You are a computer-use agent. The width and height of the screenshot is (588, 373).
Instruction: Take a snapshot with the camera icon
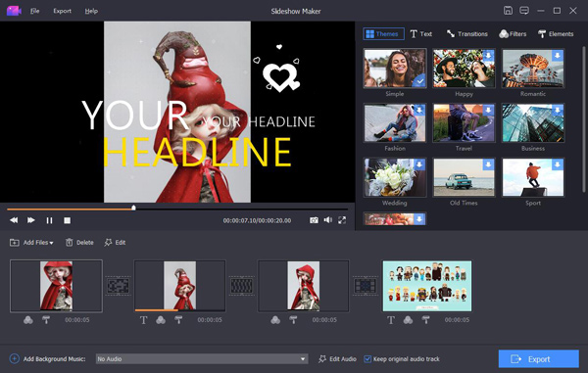coord(314,220)
